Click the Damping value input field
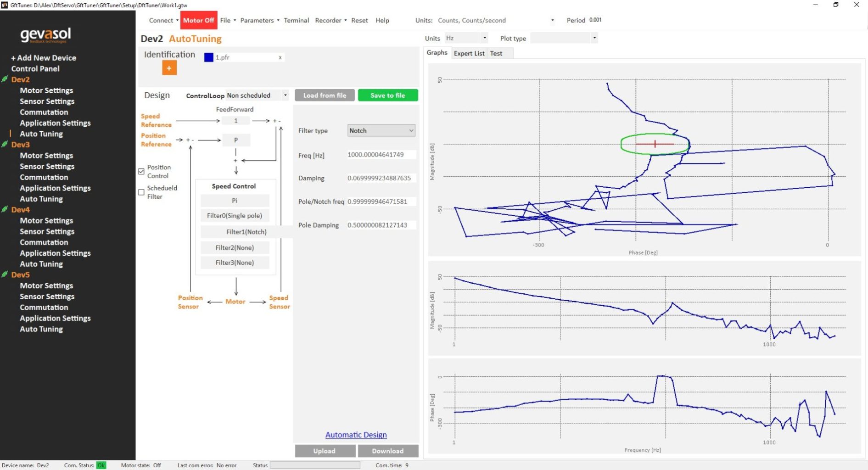868x470 pixels. pyautogui.click(x=381, y=178)
